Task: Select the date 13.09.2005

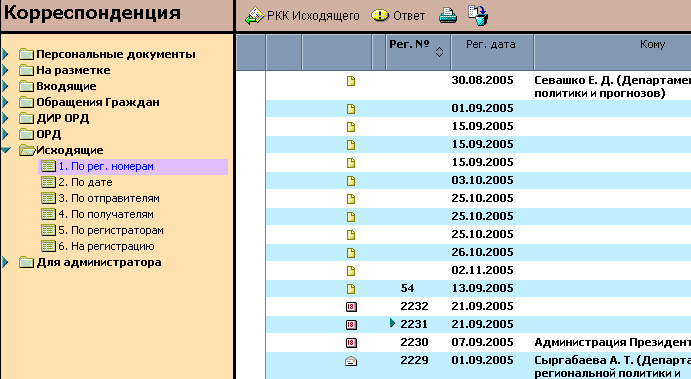Action: (483, 288)
